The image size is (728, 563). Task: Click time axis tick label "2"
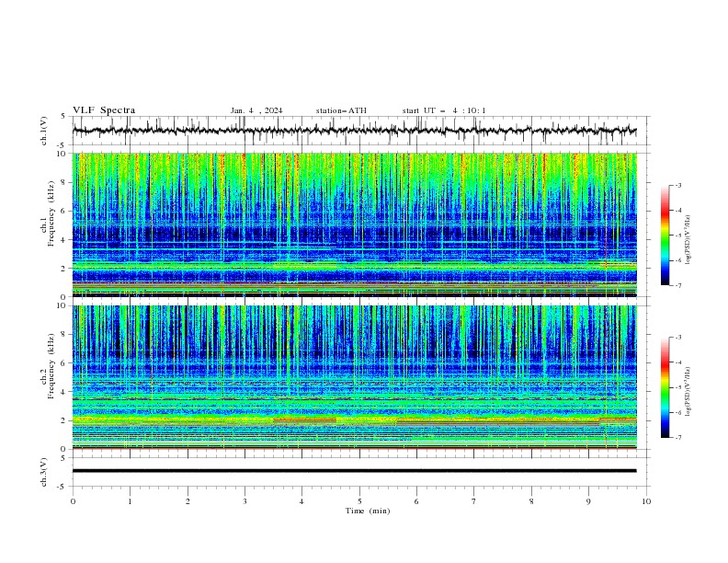pyautogui.click(x=188, y=501)
